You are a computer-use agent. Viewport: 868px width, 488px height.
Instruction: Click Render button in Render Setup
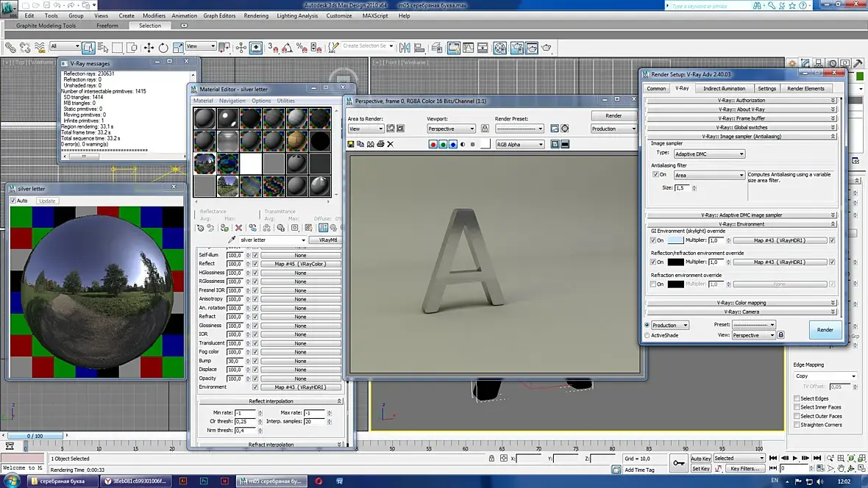pos(825,329)
